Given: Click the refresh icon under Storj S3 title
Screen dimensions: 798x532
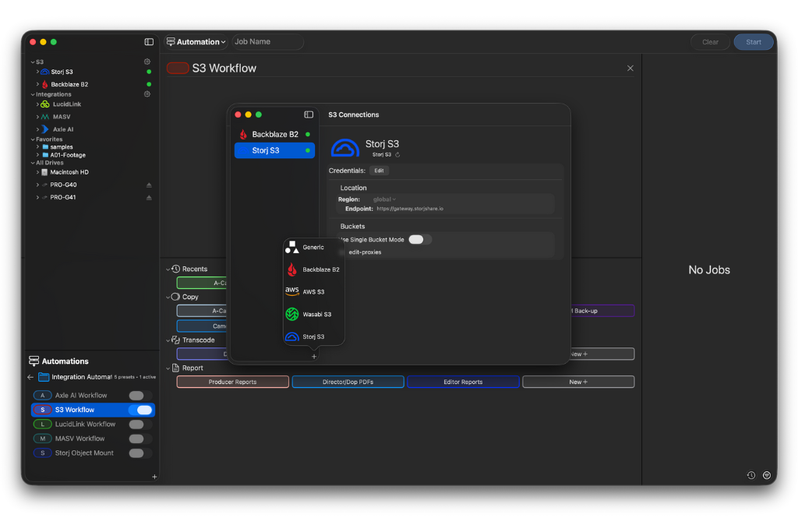Looking at the screenshot, I should pos(397,153).
